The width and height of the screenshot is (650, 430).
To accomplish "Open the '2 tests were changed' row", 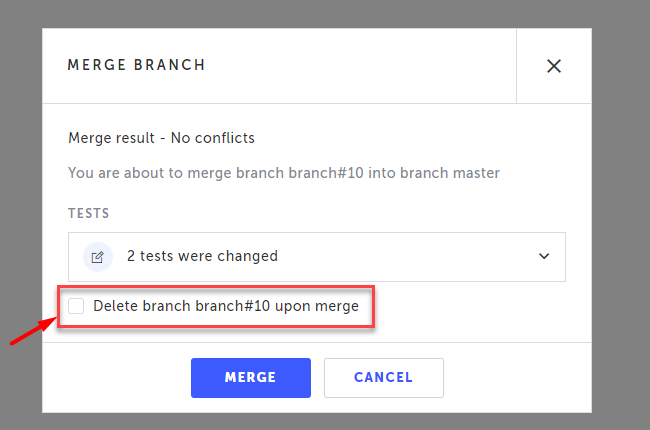I will coord(316,256).
